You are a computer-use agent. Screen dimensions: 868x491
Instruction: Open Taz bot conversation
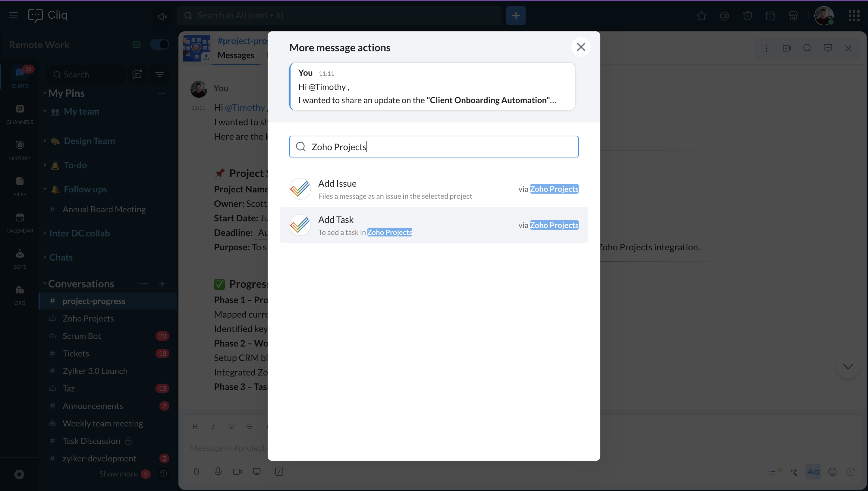[x=108, y=388]
